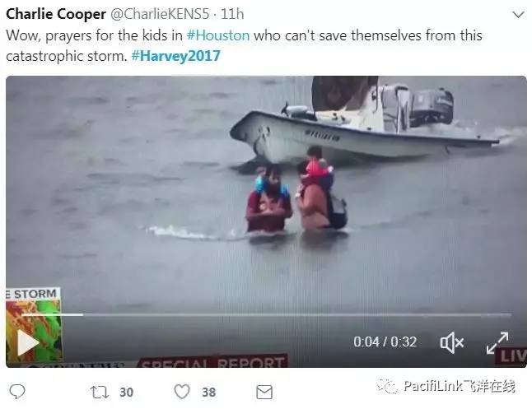Retweet using the arrows icon
The width and height of the screenshot is (532, 409).
tap(100, 392)
